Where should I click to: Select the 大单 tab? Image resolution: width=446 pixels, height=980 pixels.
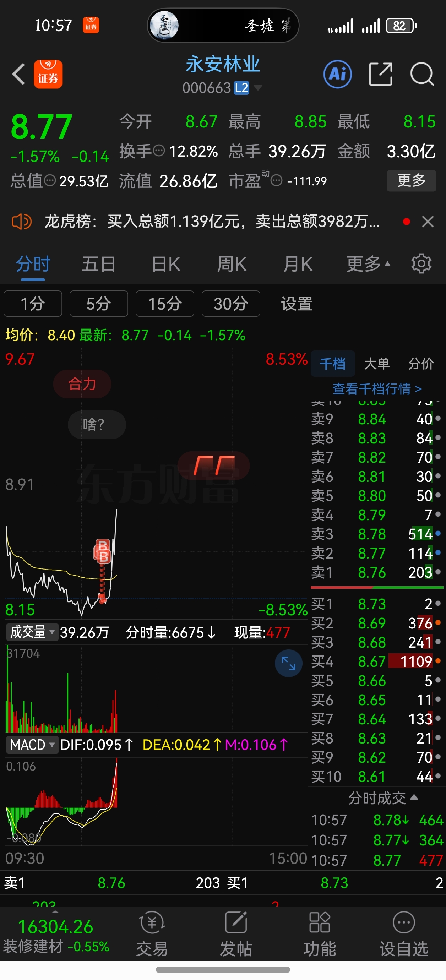coord(377,363)
